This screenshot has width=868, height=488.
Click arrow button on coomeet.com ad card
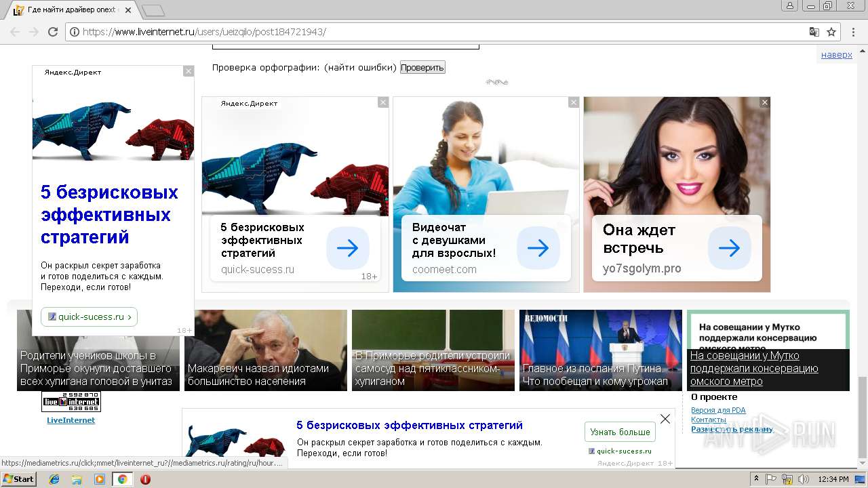[x=538, y=248]
